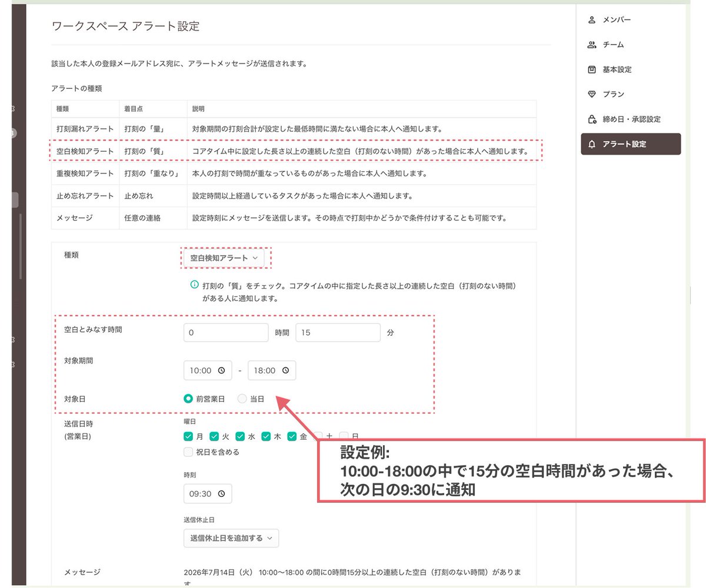This screenshot has width=706, height=588.
Task: Click the diamond icon beside プラン
Action: click(x=592, y=94)
